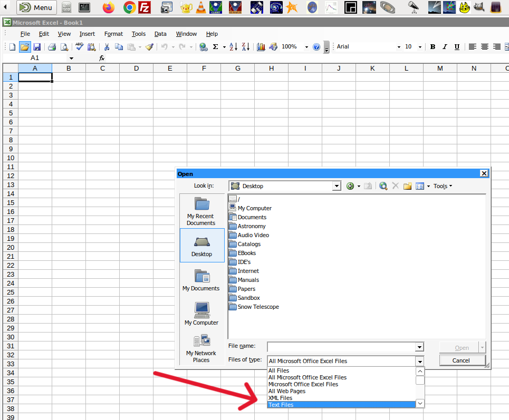
Task: Click the File name input field
Action: [341, 347]
